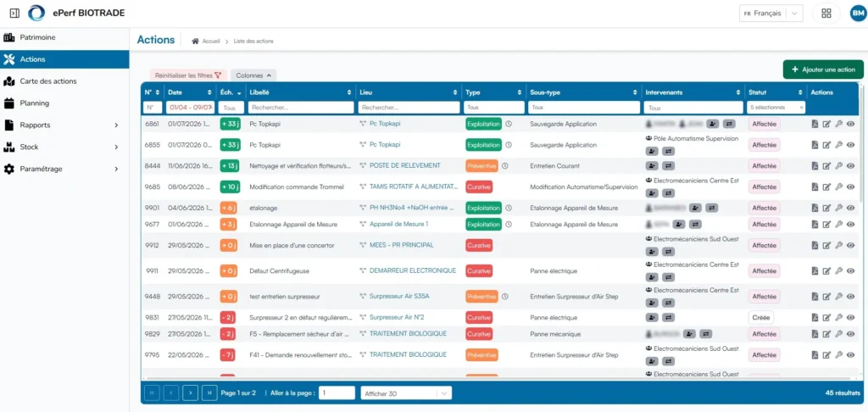Open the Français language dropdown
Viewport: 868px width, 412px height.
tap(771, 14)
